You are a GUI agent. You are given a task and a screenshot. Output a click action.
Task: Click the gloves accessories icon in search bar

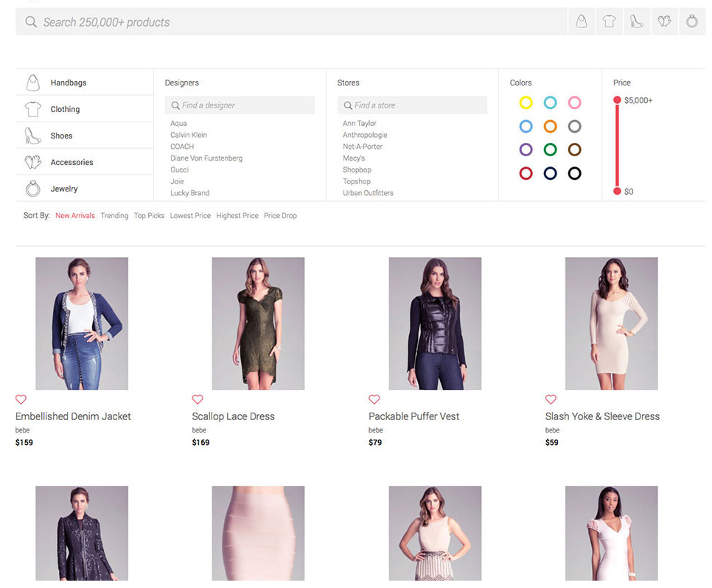664,21
